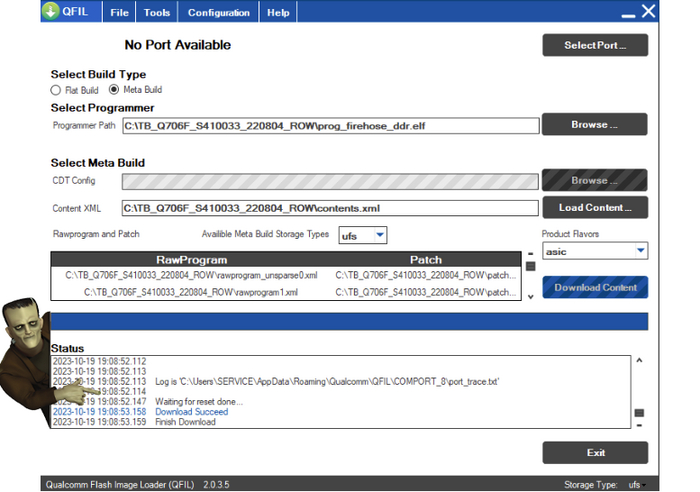The width and height of the screenshot is (700, 492).
Task: Select the Flat Build radio option
Action: tap(57, 90)
